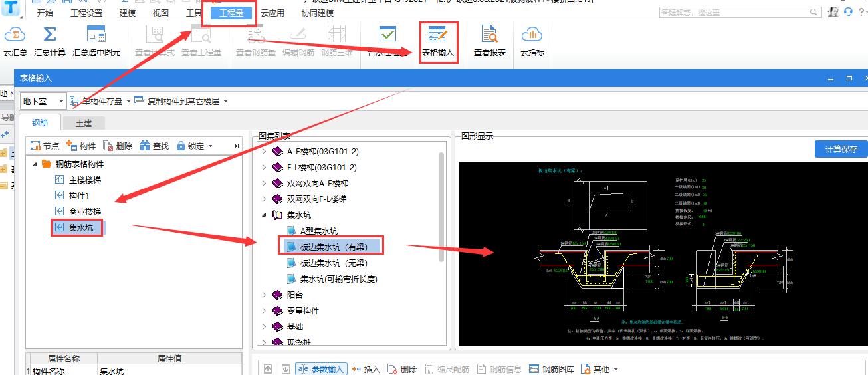Open 单构件存盘 dropdown arrow
Image resolution: width=868 pixels, height=375 pixels.
pos(128,102)
